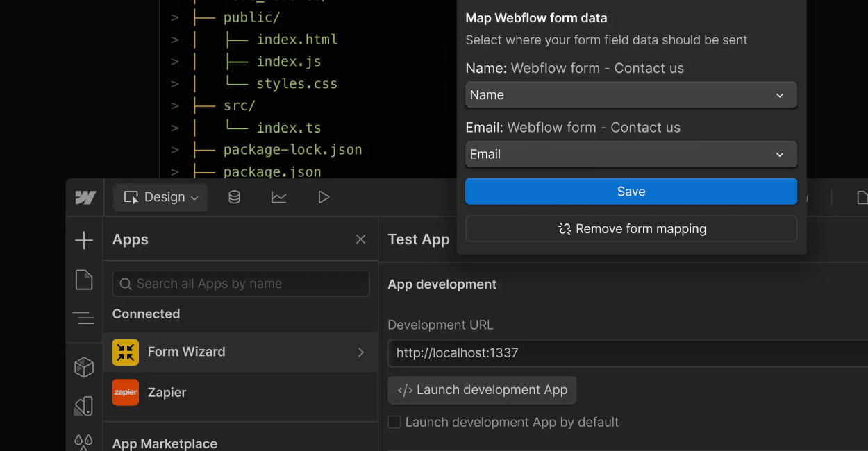Click Remove form mapping button
The width and height of the screenshot is (868, 451).
coord(631,229)
